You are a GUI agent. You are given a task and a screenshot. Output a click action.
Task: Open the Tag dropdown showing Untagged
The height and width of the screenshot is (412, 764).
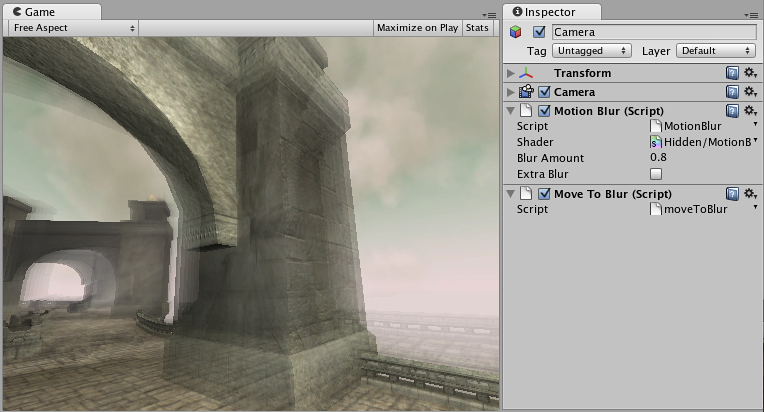(592, 50)
